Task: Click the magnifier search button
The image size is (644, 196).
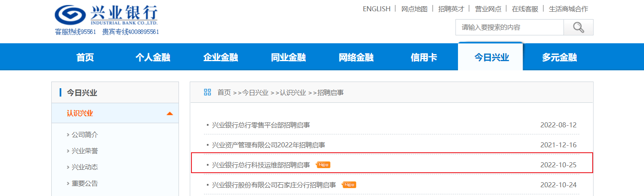Action: tap(578, 27)
